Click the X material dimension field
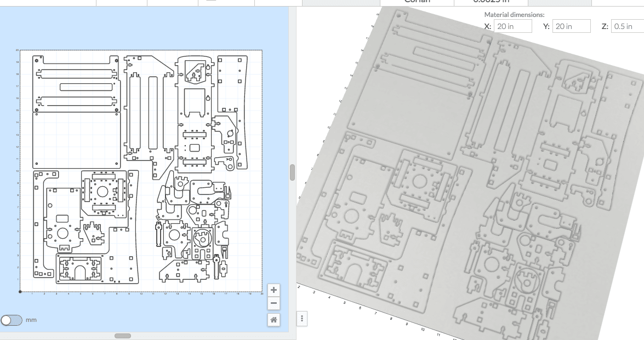Image resolution: width=644 pixels, height=340 pixels. coord(512,25)
